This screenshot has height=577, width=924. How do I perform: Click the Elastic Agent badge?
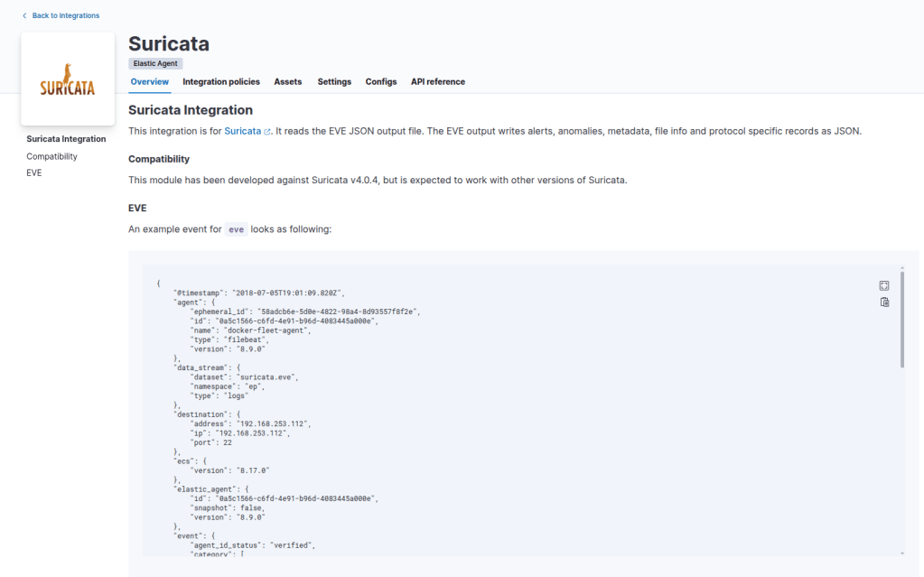coord(156,64)
